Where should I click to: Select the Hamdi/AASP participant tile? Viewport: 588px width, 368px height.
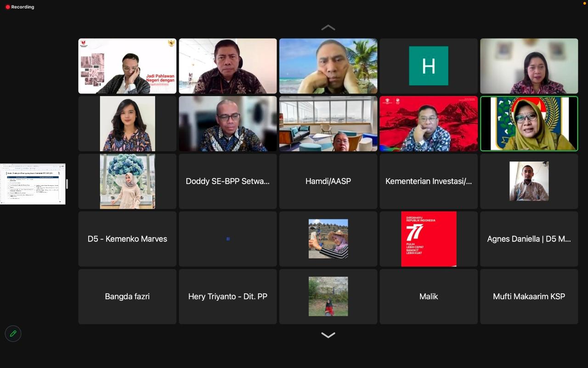click(328, 181)
